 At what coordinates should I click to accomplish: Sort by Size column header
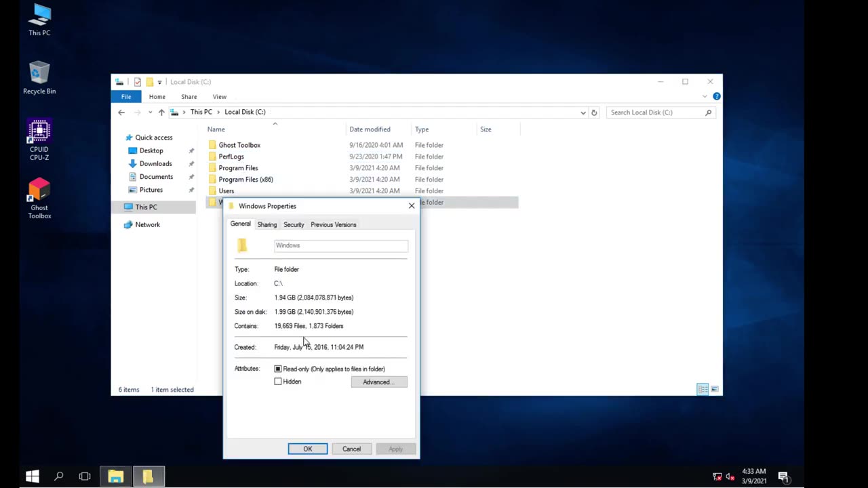(498, 129)
